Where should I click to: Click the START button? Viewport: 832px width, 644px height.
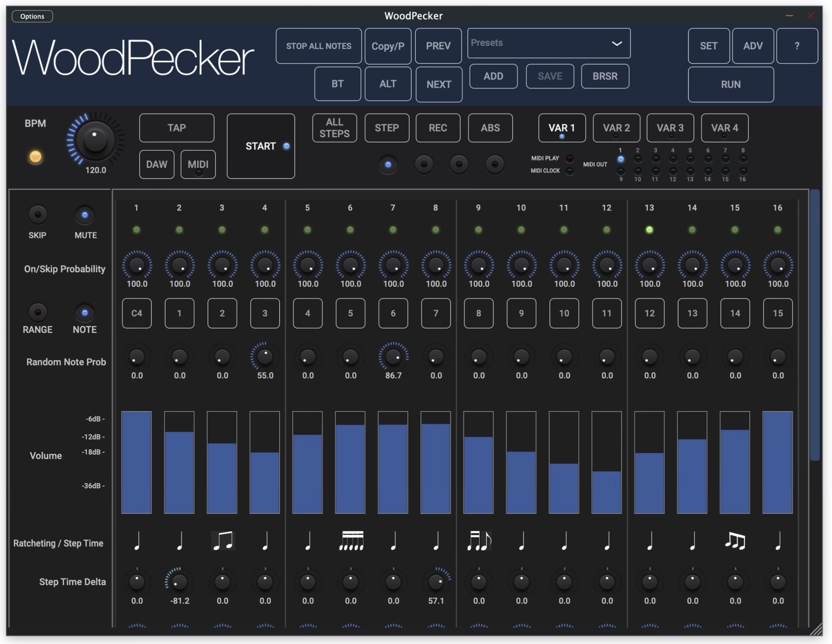[260, 146]
